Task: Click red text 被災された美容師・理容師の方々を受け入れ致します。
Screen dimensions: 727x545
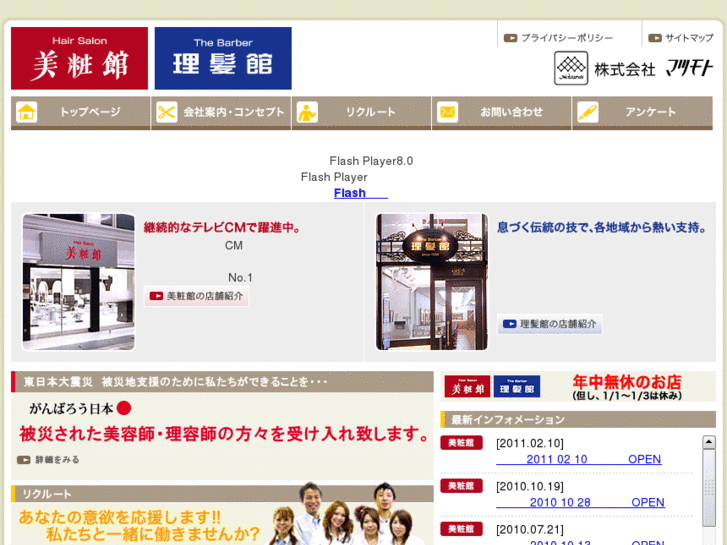Action: [x=225, y=435]
